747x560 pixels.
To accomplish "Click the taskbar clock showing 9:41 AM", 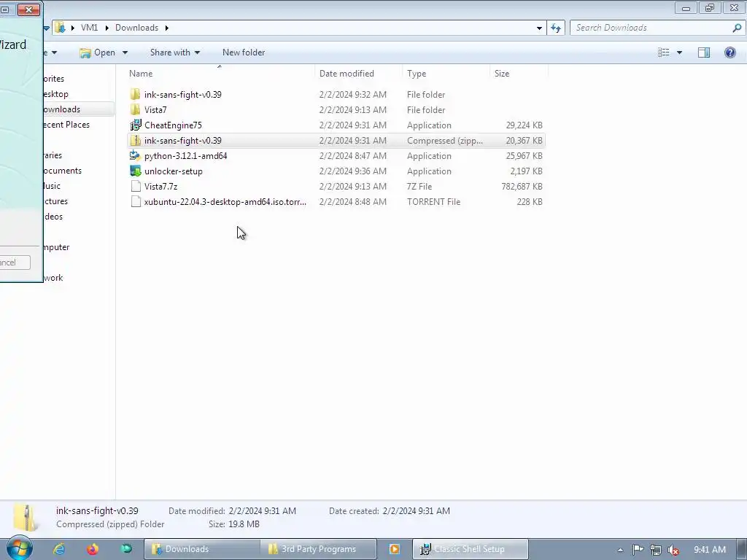I will click(710, 550).
